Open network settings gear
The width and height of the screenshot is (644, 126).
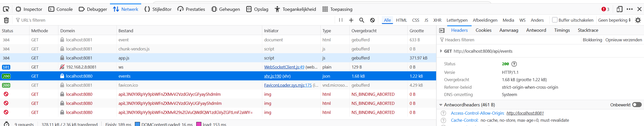638,20
